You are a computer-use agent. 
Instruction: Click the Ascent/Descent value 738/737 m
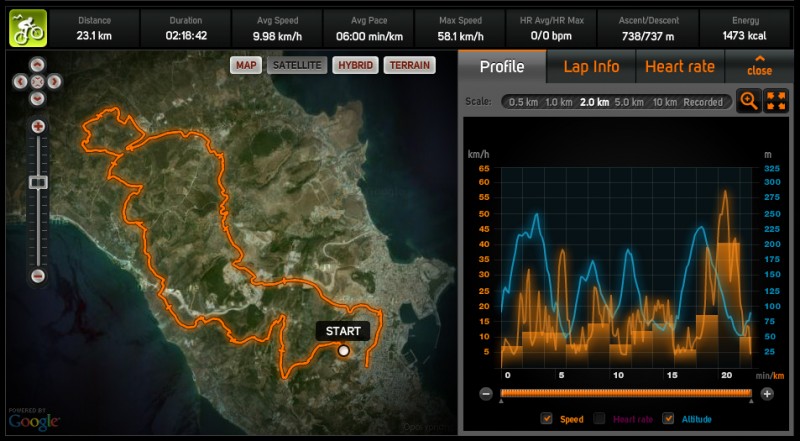(648, 36)
